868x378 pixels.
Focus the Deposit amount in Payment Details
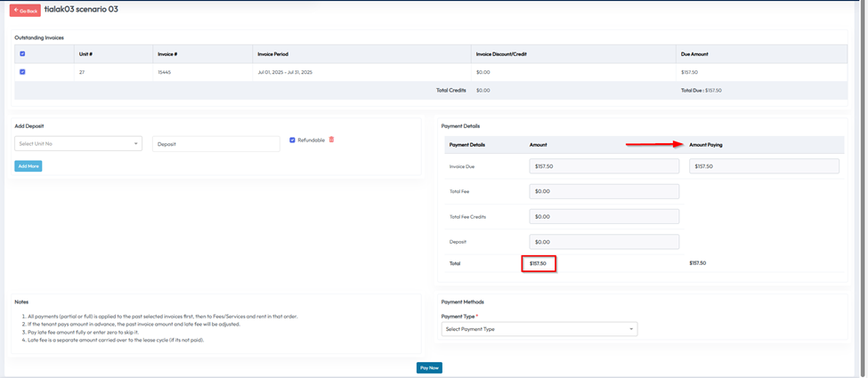604,242
